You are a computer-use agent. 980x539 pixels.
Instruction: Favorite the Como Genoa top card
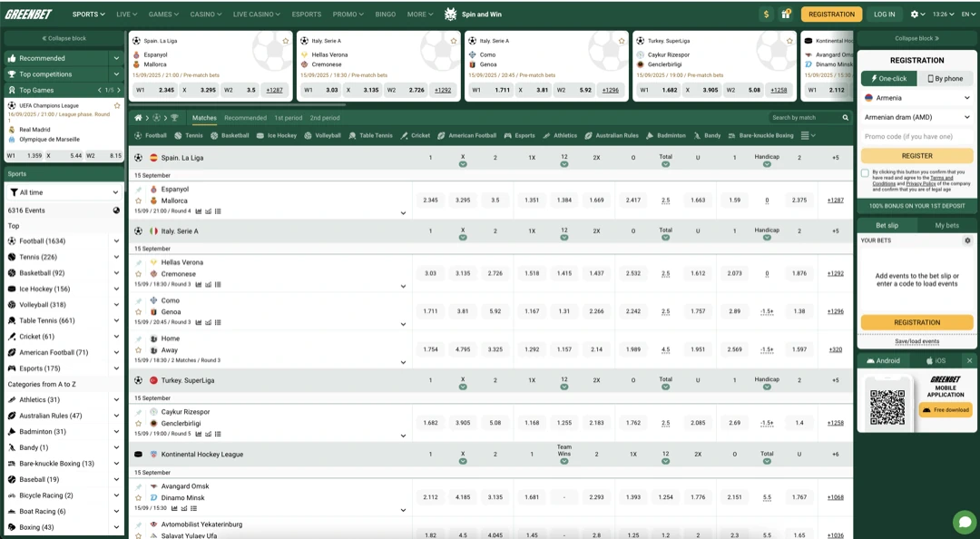(622, 41)
